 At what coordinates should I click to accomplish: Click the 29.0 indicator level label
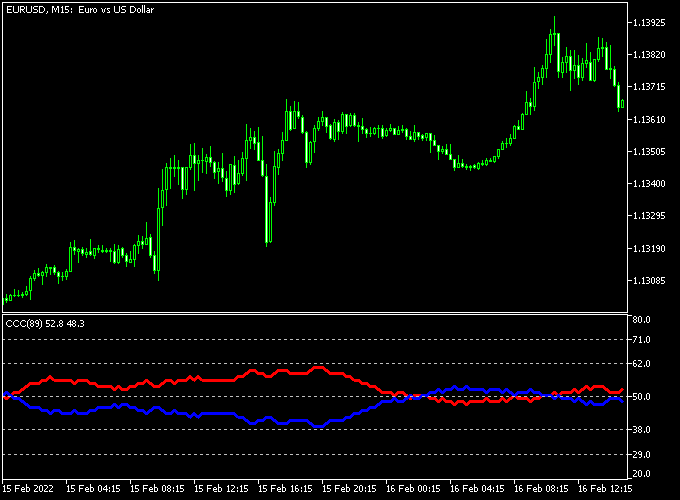coord(641,454)
